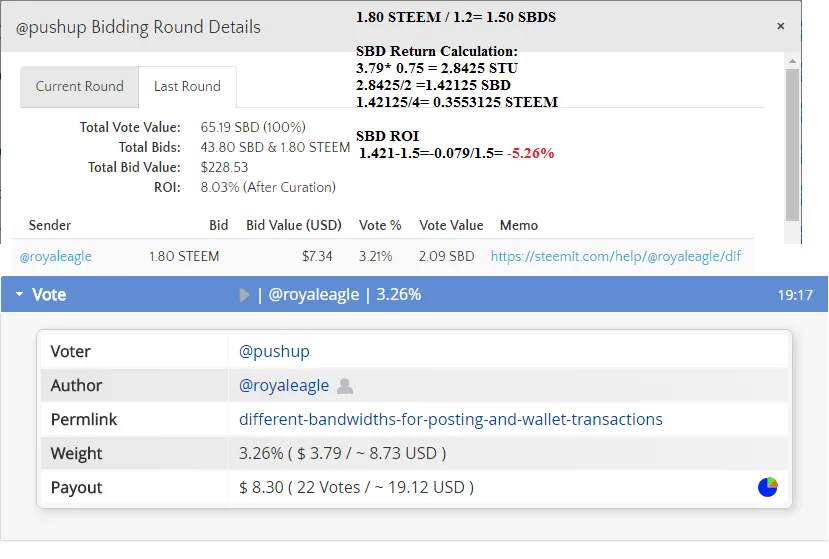Click the dialog scrollbar thumb
The width and height of the screenshot is (829, 559).
point(792,145)
